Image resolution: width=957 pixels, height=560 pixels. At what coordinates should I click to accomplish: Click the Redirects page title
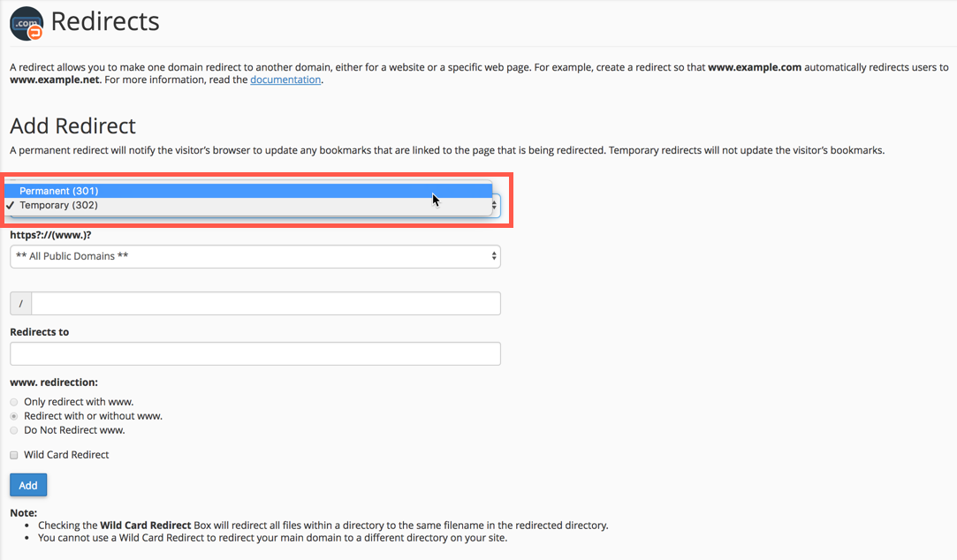pos(105,21)
